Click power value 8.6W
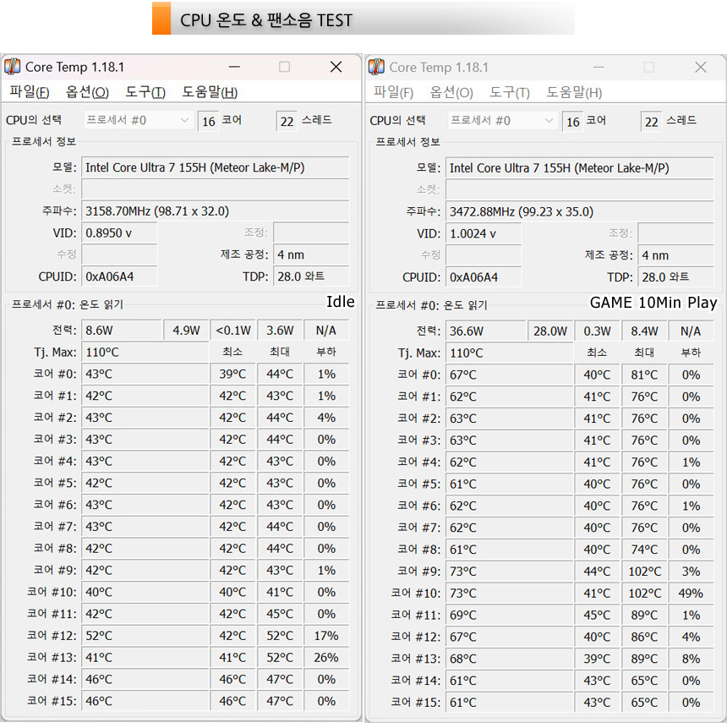 122,330
